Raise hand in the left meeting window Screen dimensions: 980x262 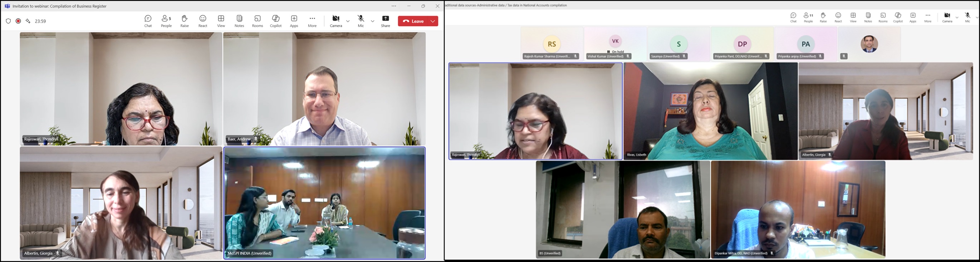point(185,21)
